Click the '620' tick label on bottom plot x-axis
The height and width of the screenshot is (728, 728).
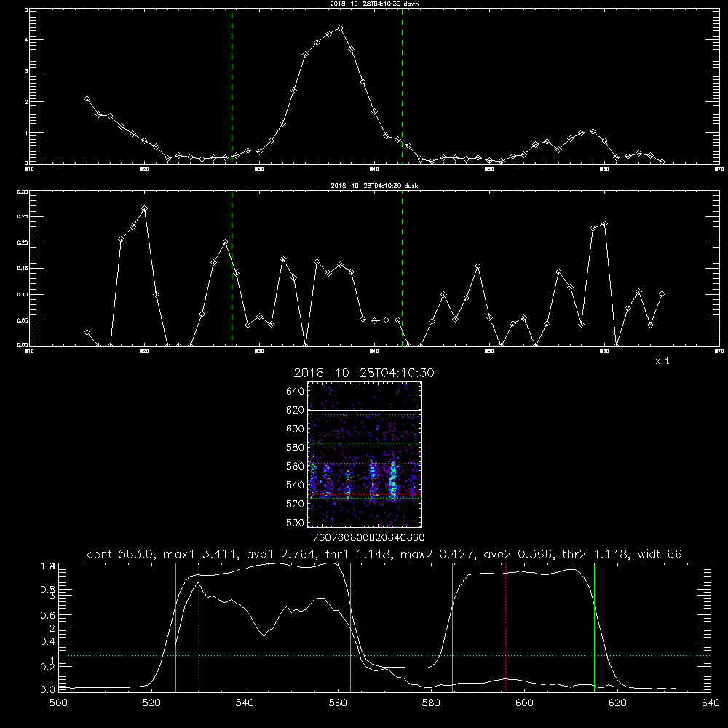click(x=617, y=703)
